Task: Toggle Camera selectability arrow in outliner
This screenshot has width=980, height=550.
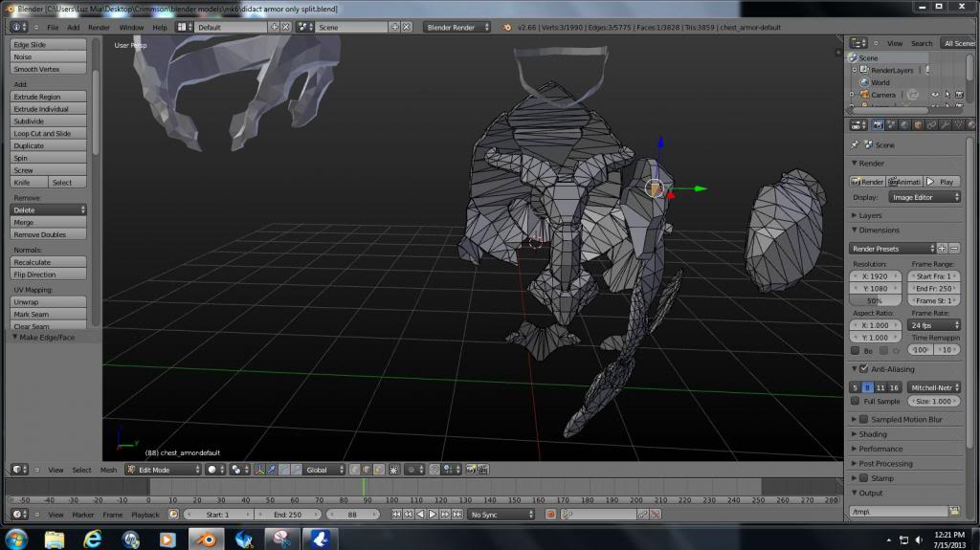Action: (x=947, y=95)
